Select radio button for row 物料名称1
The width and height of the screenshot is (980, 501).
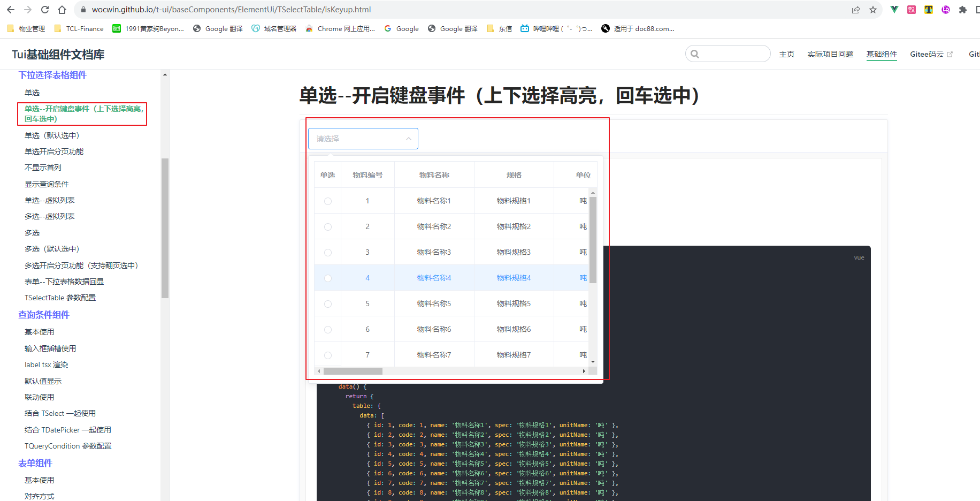tap(328, 201)
